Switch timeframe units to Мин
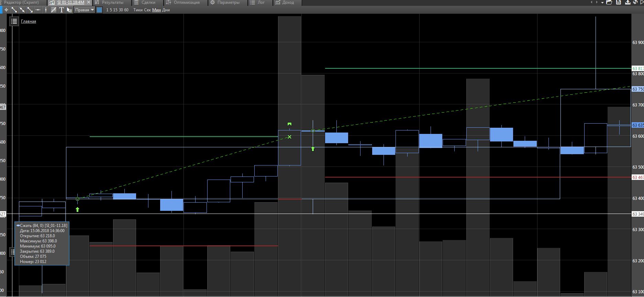 [x=156, y=10]
